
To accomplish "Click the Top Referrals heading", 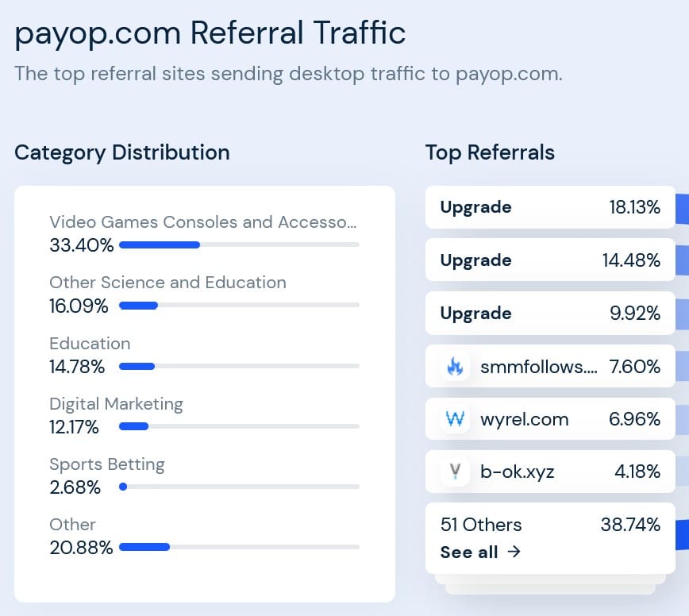I will click(490, 153).
